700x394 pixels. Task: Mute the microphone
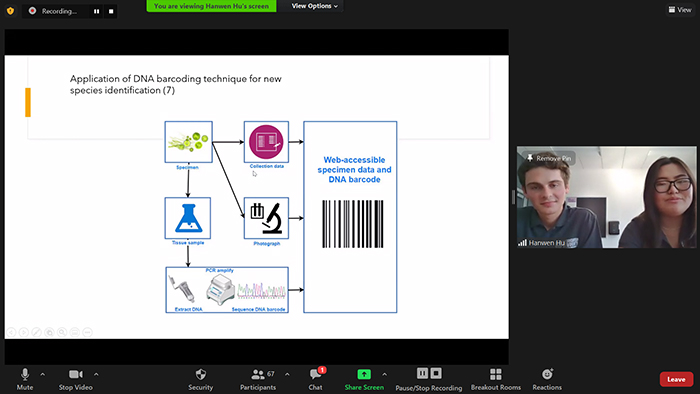[25, 379]
